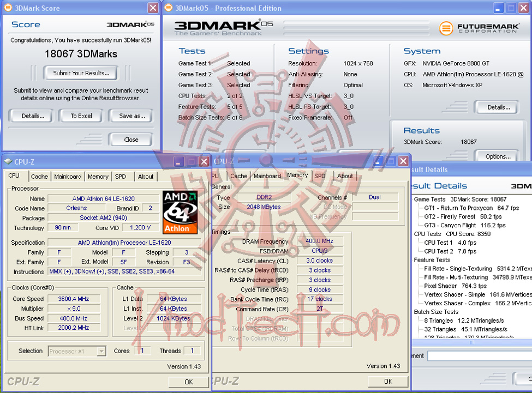
Task: Open System Details button in 3DMark05
Action: pyautogui.click(x=498, y=107)
